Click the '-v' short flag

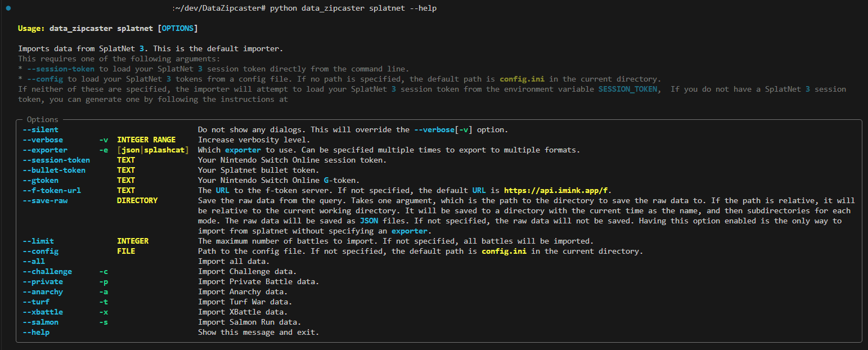(104, 140)
